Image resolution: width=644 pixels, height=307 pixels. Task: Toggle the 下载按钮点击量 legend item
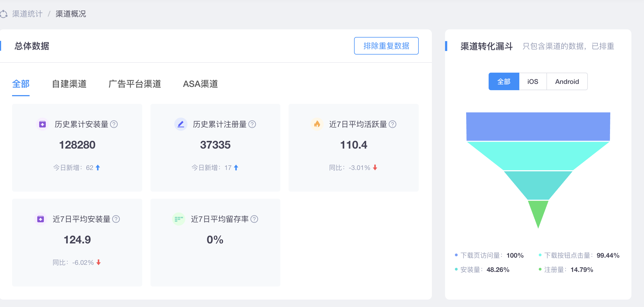(579, 255)
